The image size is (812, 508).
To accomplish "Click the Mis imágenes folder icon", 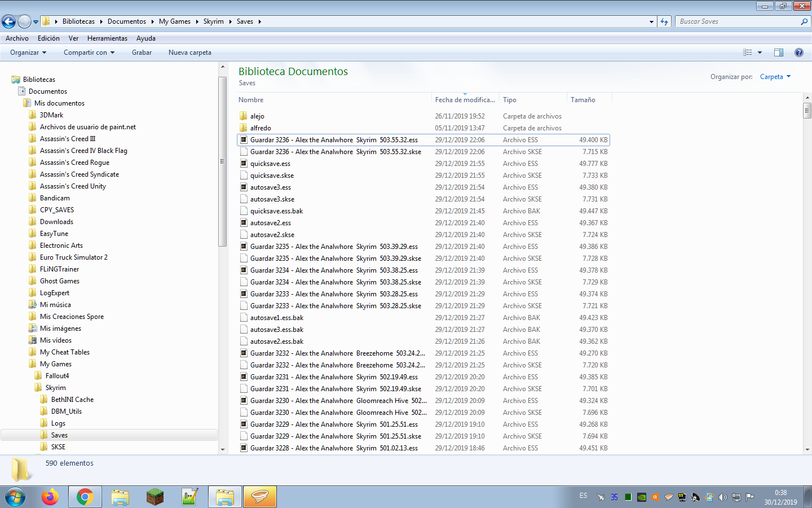I will (33, 329).
